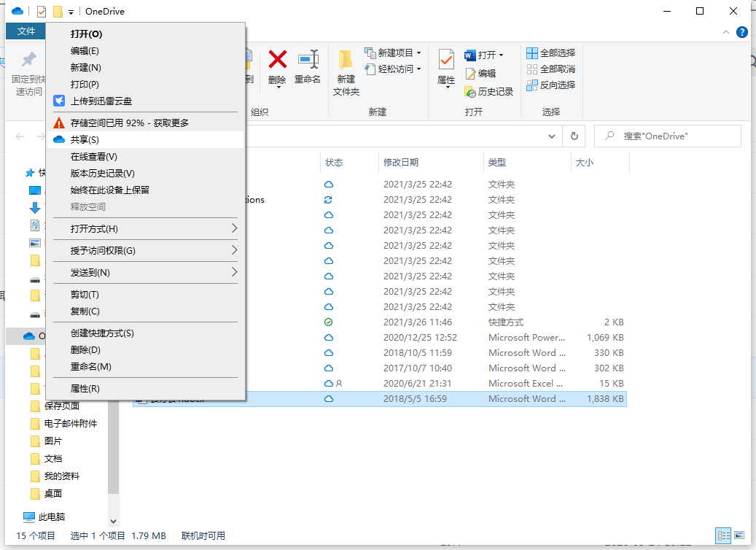Expand the 打开方式(H) submenu
Image resolution: width=756 pixels, height=550 pixels.
144,229
